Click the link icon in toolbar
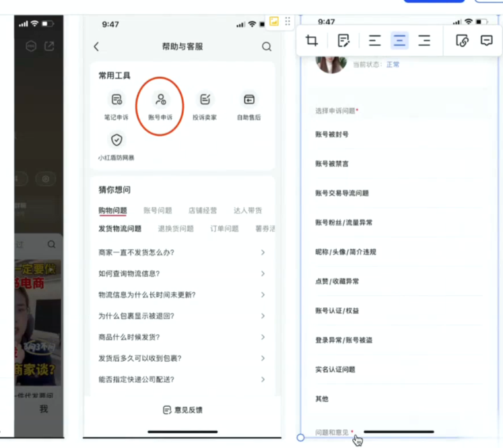 coord(462,40)
